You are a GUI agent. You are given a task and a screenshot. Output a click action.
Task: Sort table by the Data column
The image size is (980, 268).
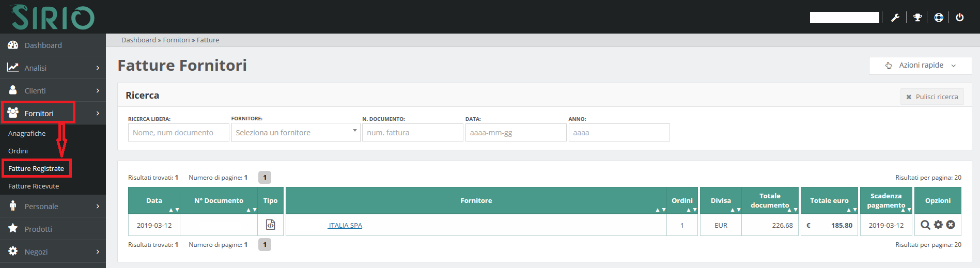click(154, 200)
